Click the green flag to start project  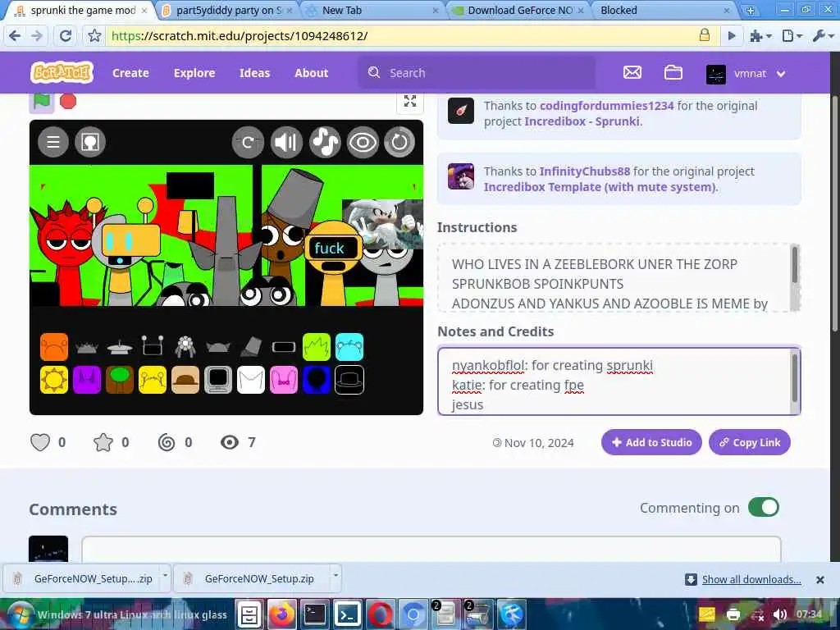pyautogui.click(x=42, y=101)
